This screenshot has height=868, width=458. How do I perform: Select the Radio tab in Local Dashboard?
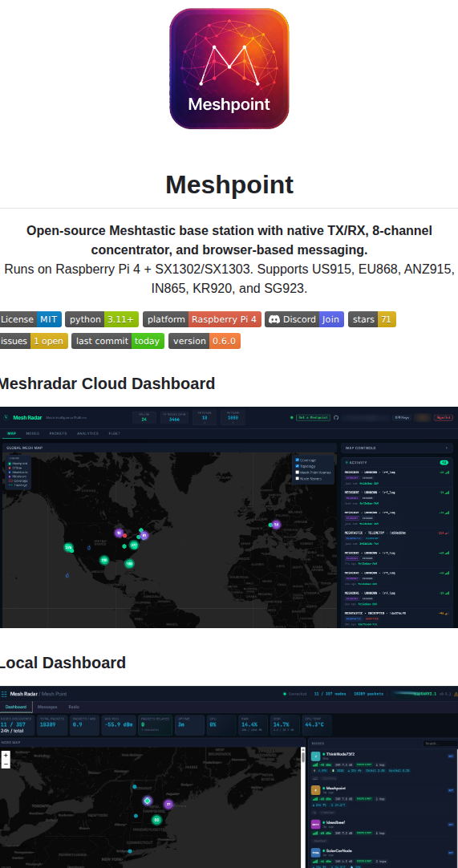pos(74,707)
